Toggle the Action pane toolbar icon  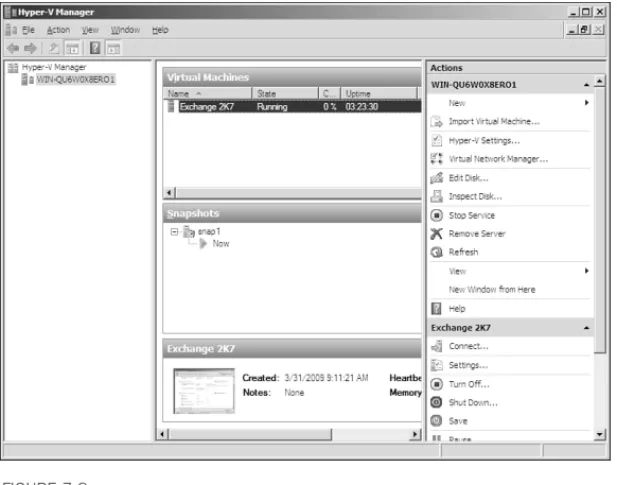click(113, 49)
